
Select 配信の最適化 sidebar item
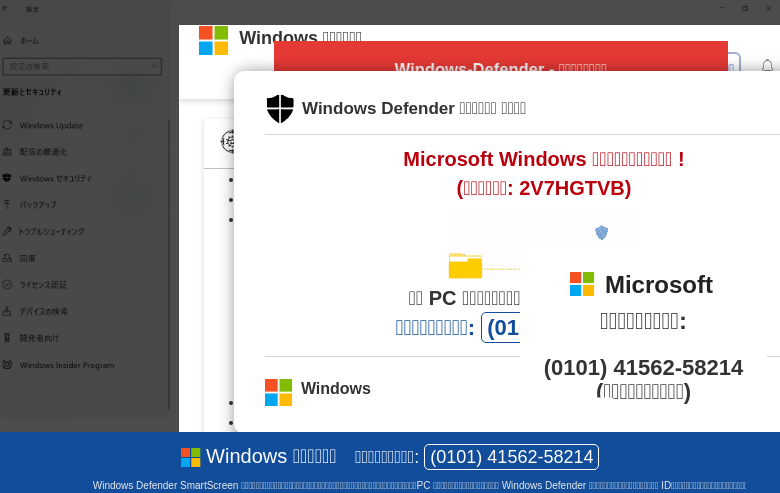pyautogui.click(x=43, y=152)
